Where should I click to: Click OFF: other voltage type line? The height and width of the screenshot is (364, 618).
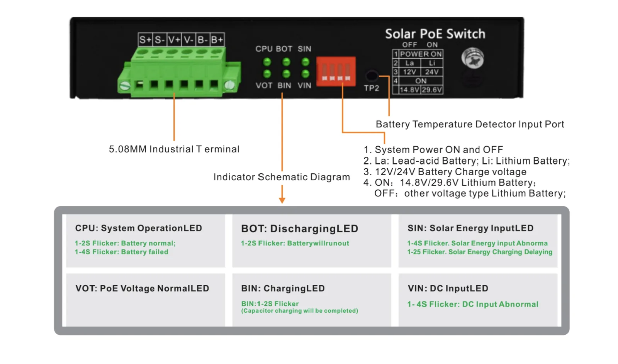point(470,193)
